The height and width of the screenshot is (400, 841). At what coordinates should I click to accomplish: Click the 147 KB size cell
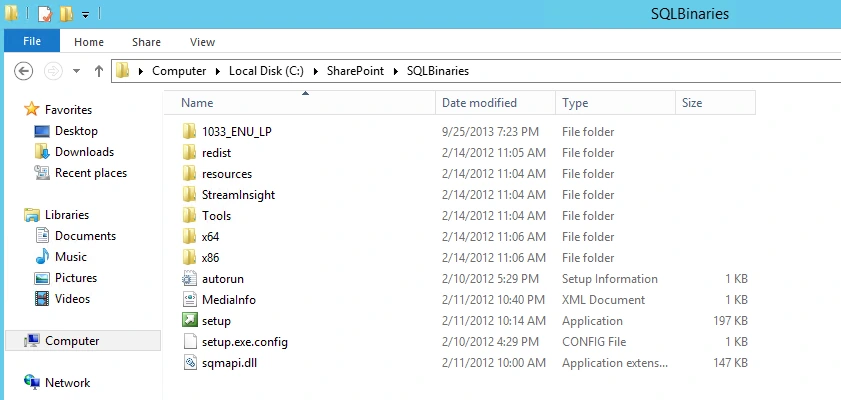pos(731,363)
